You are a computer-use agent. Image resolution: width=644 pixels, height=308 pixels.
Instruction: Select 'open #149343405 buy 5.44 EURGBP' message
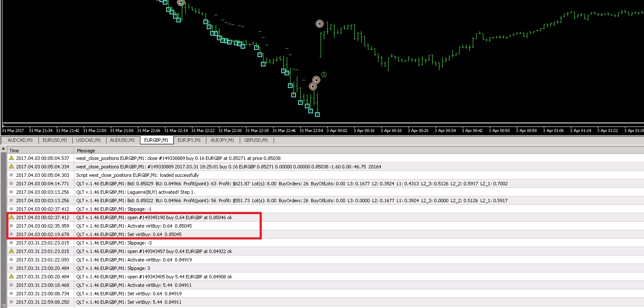click(x=154, y=277)
